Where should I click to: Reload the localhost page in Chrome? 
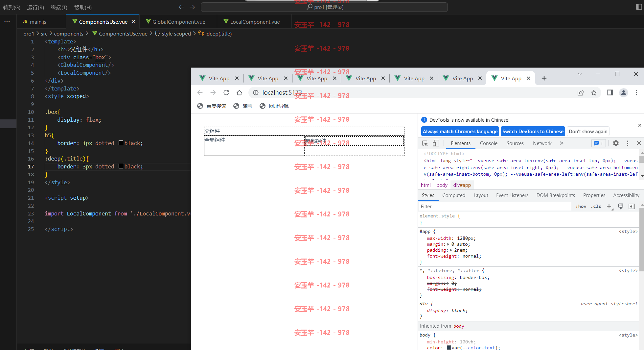pyautogui.click(x=226, y=93)
